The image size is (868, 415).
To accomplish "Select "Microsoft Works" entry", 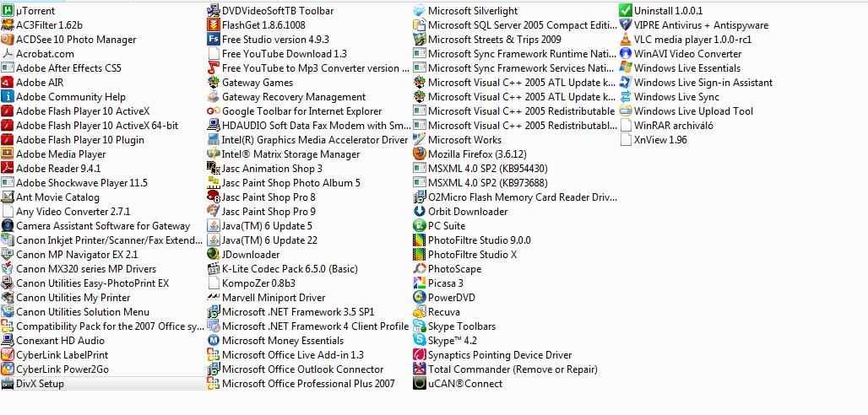I will (x=464, y=140).
